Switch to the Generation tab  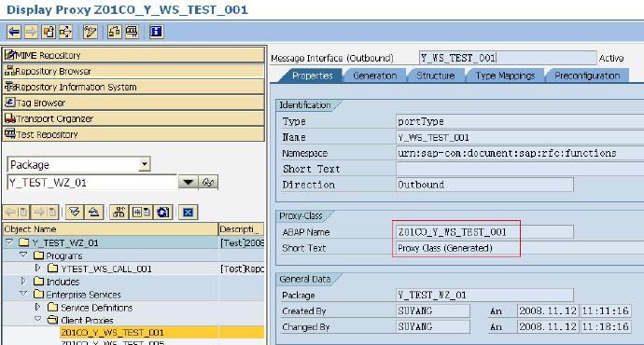(x=374, y=76)
